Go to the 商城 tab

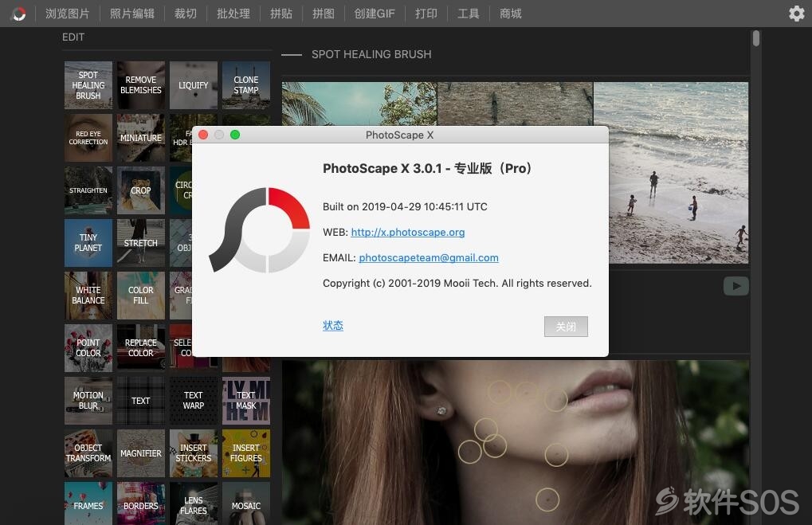[x=511, y=14]
